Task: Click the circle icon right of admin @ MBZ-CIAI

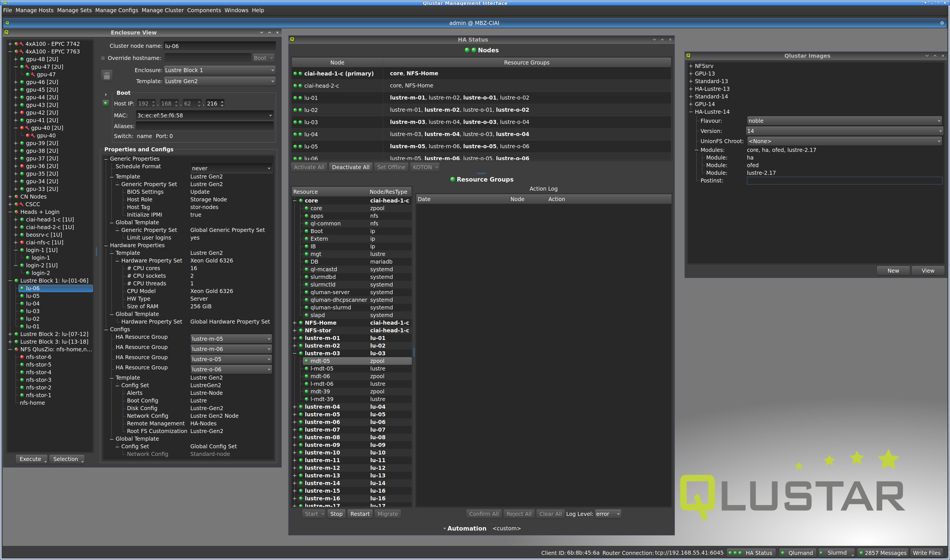Action: [942, 23]
